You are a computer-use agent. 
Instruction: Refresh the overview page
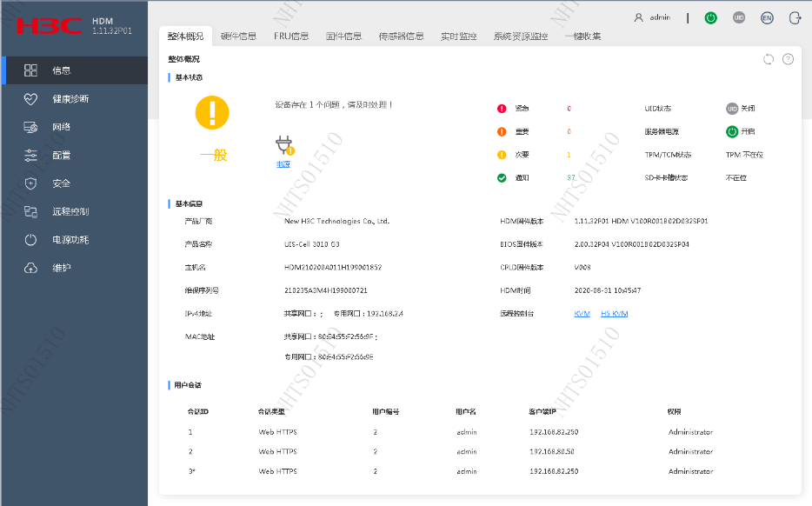769,59
